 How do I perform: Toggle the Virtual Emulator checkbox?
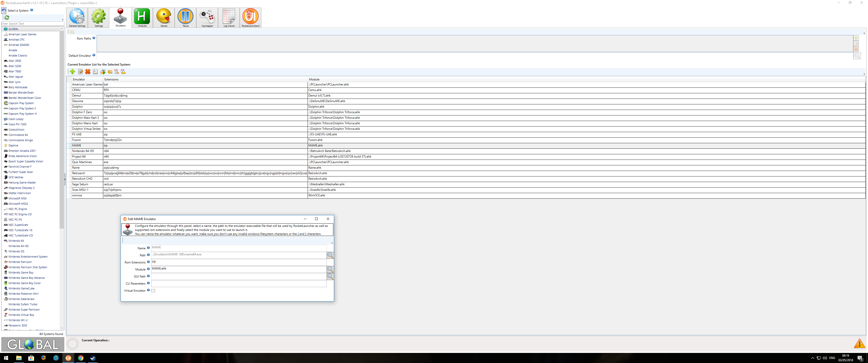(153, 291)
